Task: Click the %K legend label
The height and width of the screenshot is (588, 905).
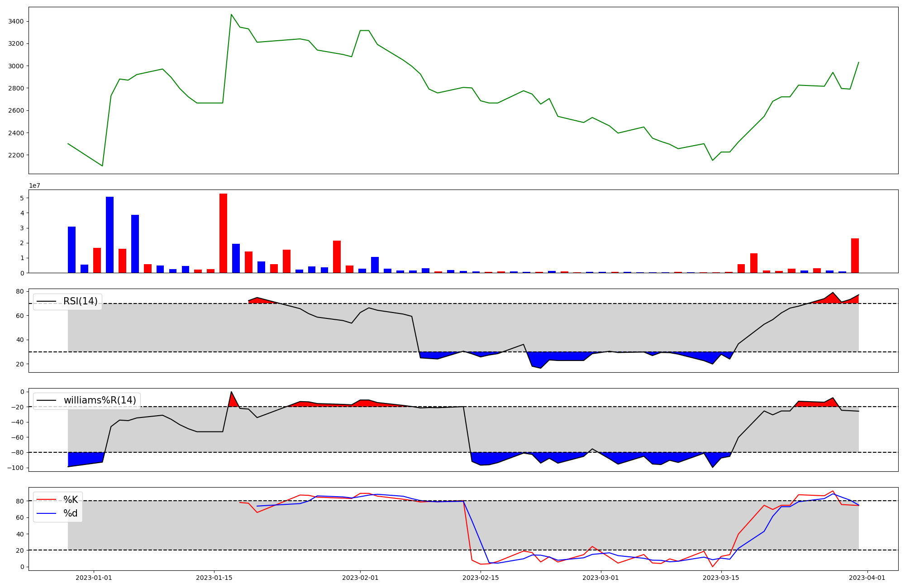Action: point(71,500)
